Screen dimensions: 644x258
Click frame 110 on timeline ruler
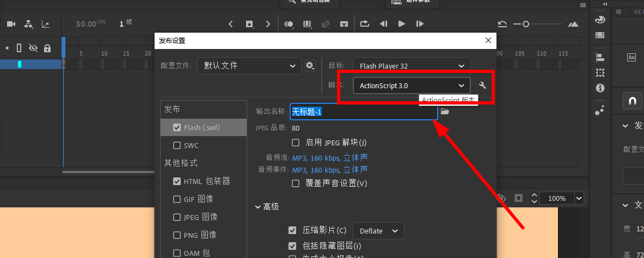coord(542,54)
